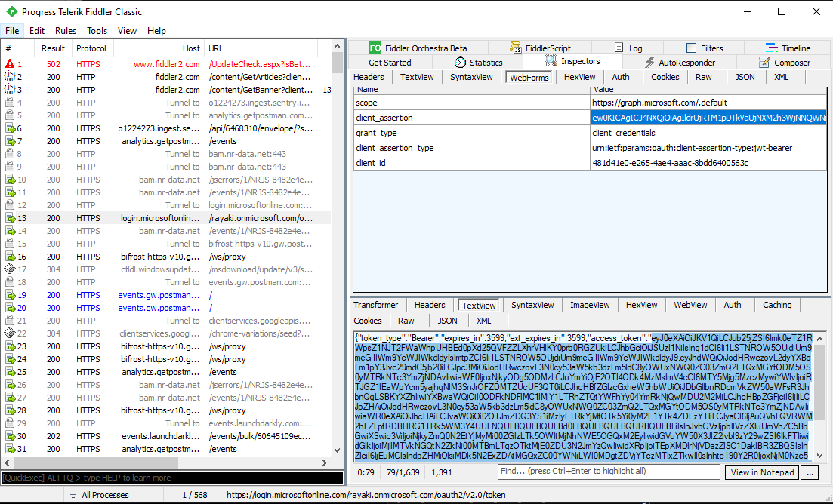
Task: Select response ImageView tab
Action: coord(590,305)
